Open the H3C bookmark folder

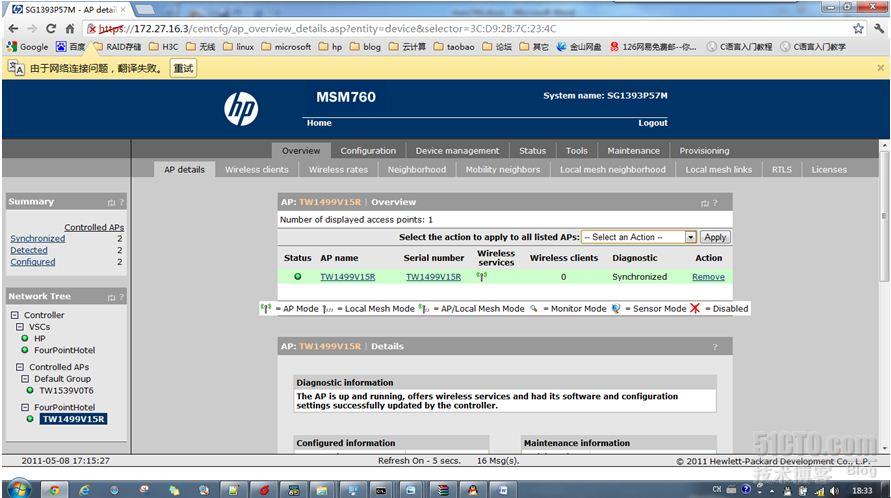pyautogui.click(x=164, y=47)
